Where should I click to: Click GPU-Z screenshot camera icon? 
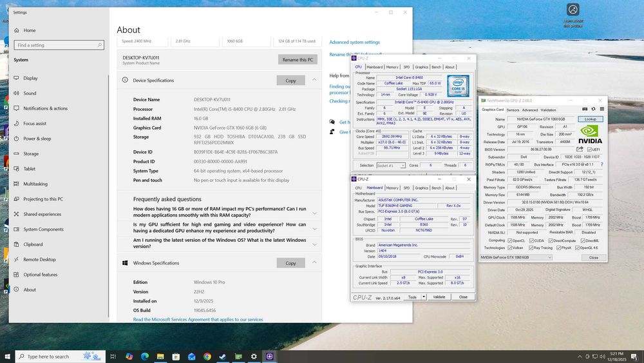(585, 110)
